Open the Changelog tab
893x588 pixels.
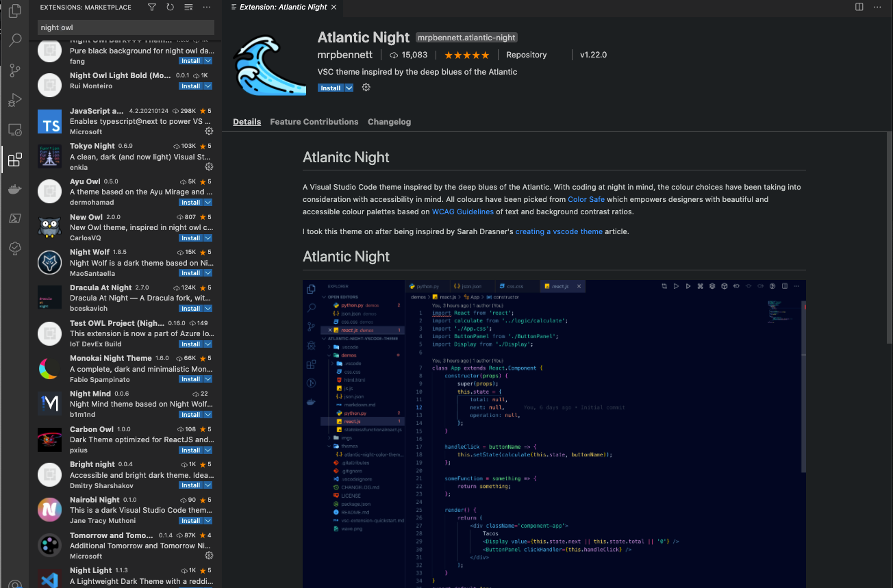389,121
